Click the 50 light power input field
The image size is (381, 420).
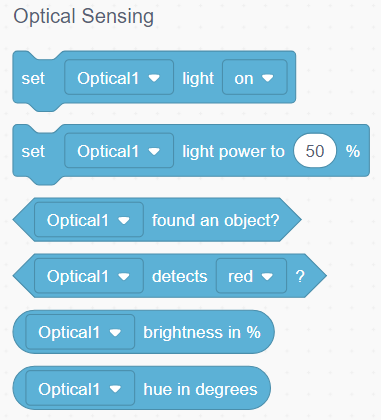[315, 151]
